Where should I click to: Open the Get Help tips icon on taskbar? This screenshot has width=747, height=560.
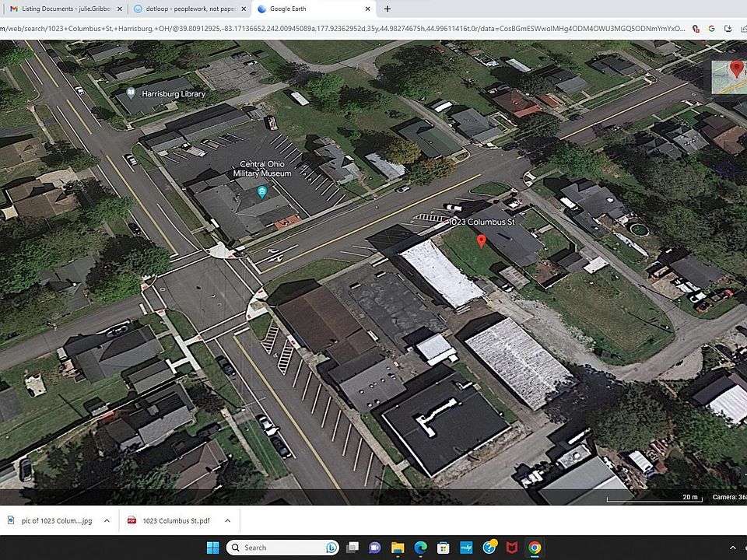[489, 547]
